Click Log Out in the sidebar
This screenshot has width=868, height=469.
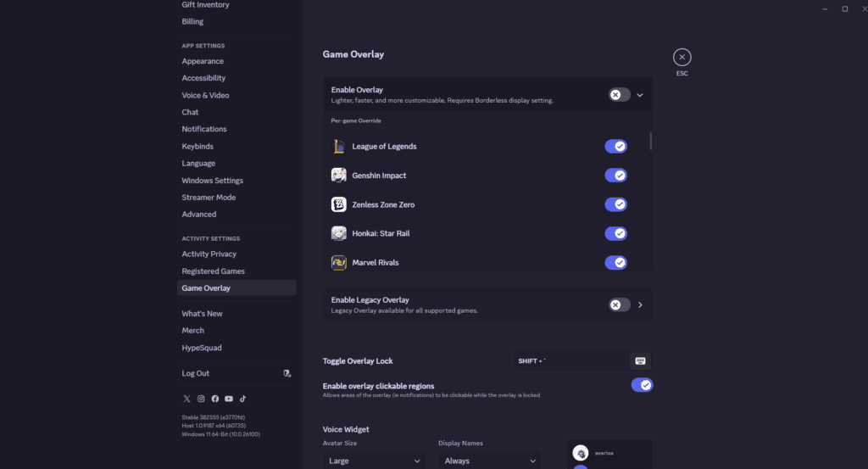pyautogui.click(x=196, y=373)
